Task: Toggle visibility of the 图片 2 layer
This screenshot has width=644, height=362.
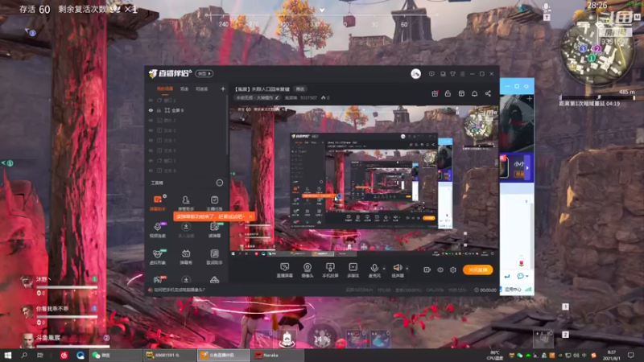Action: click(151, 120)
